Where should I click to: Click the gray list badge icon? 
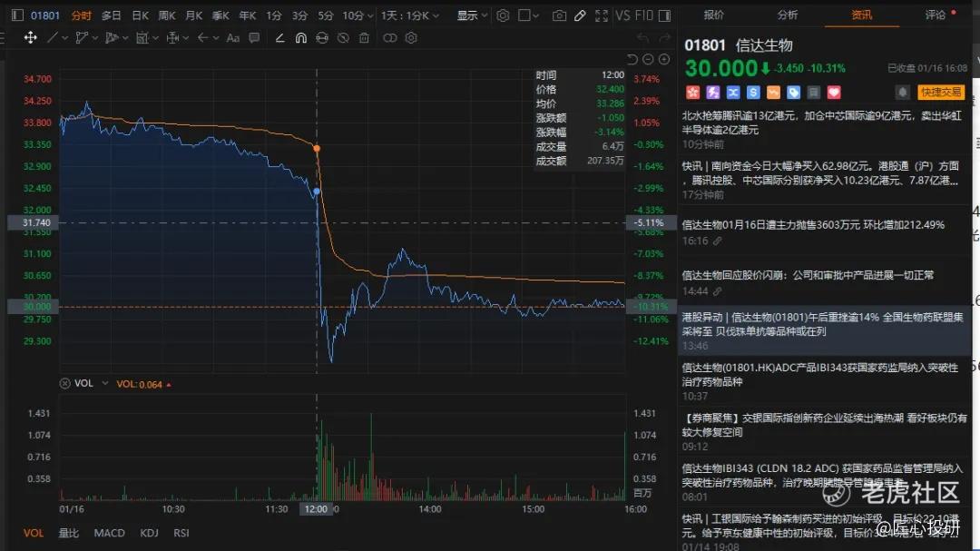pos(814,93)
